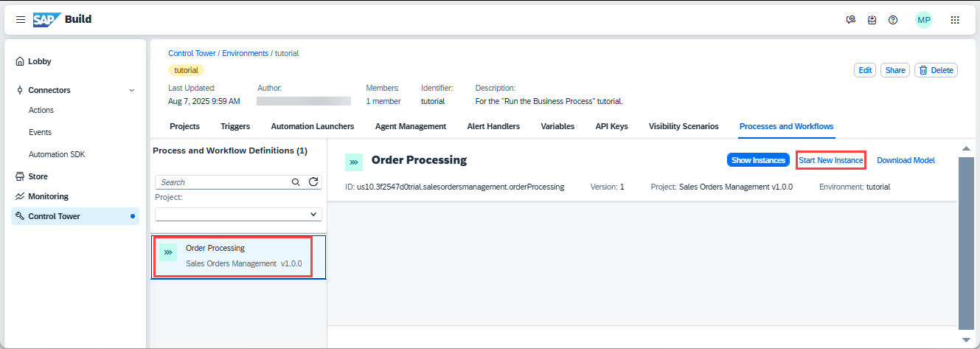Click Order Processing list item icon
Image resolution: width=980 pixels, height=349 pixels.
point(168,252)
